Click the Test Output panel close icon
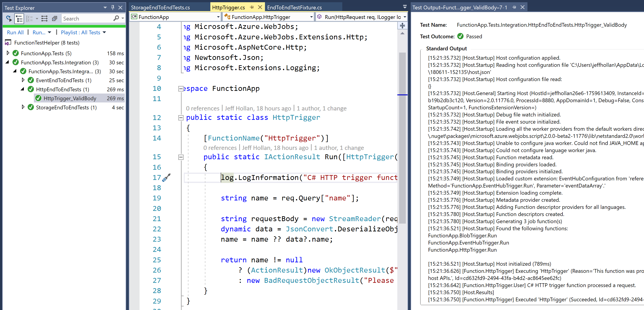The height and width of the screenshot is (310, 644). [525, 7]
